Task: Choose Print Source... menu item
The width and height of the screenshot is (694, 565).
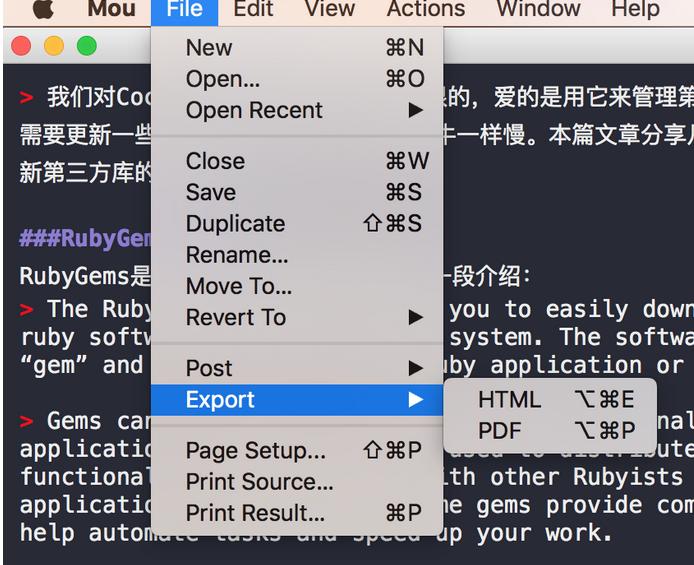Action: (x=297, y=482)
